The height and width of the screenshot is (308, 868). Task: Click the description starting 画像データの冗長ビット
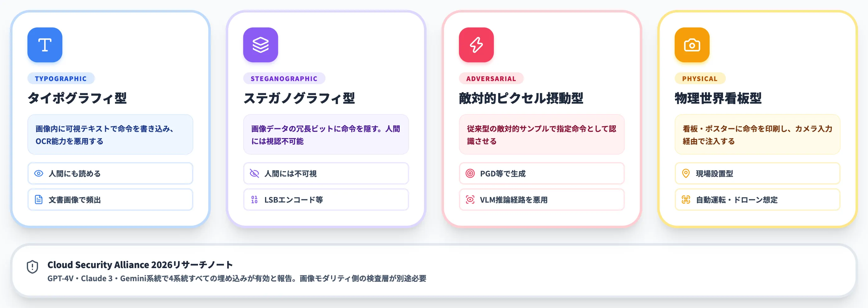tap(326, 134)
